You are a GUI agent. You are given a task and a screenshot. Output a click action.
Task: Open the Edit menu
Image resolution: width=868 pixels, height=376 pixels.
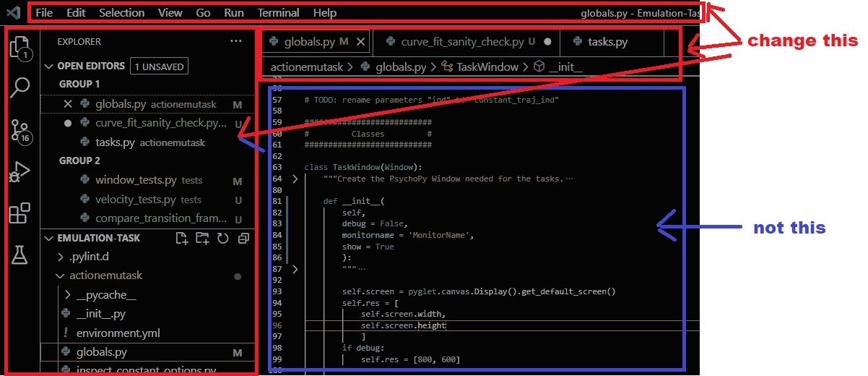[76, 12]
